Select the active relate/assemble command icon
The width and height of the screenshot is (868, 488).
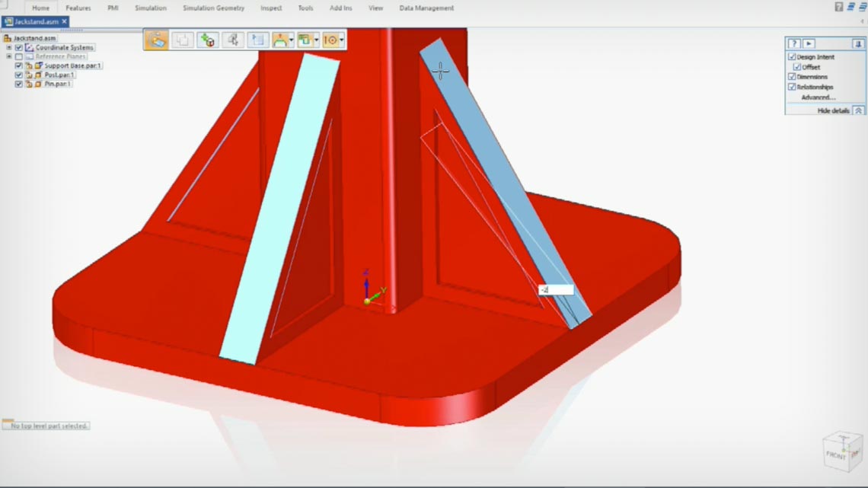coord(155,40)
